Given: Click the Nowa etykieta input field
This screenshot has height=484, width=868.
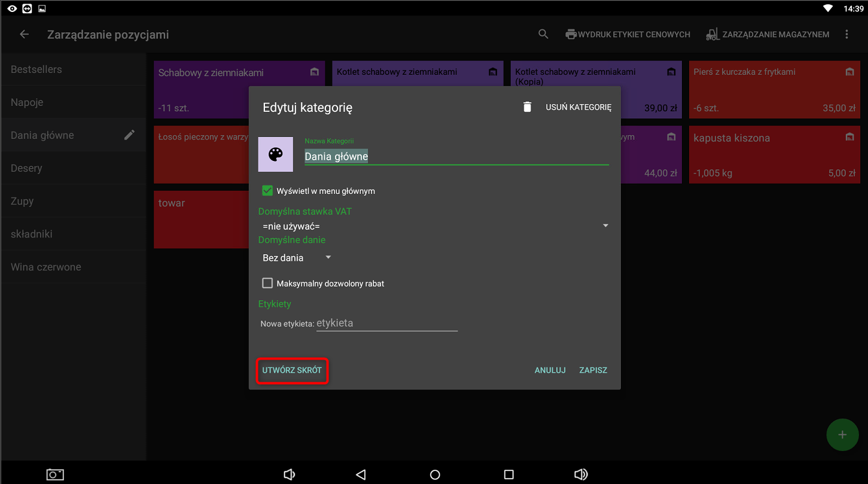Looking at the screenshot, I should tap(386, 324).
